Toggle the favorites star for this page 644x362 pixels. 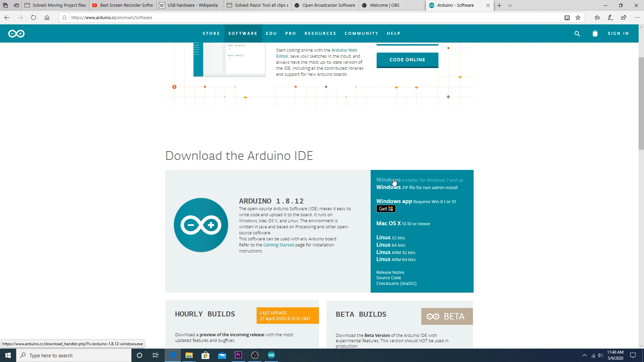[x=578, y=17]
